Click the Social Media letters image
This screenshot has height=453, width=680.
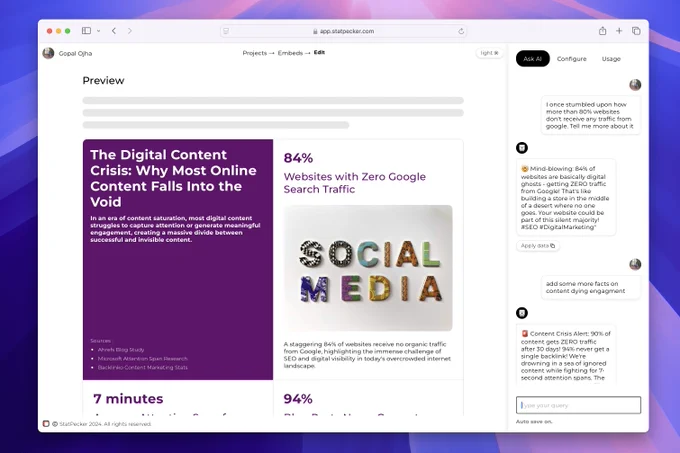click(368, 268)
